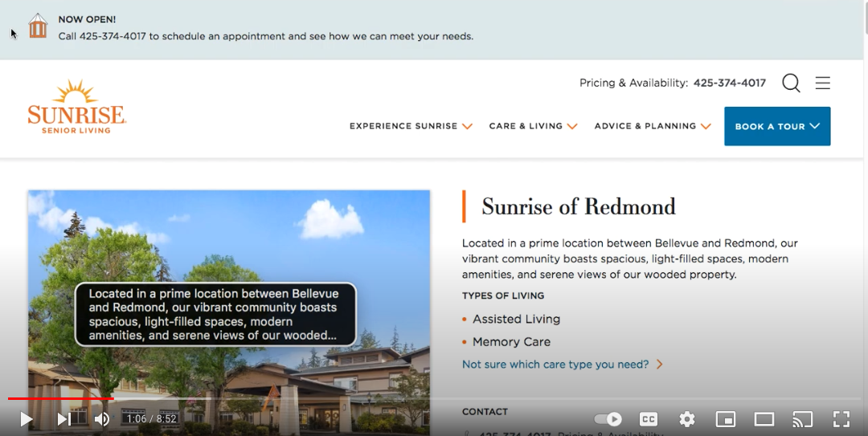Open the Book a Tour dropdown

(777, 126)
